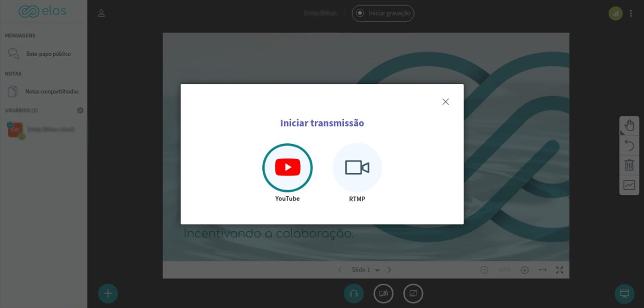Toggle screen sharing button
This screenshot has width=644, height=308.
coord(413,294)
